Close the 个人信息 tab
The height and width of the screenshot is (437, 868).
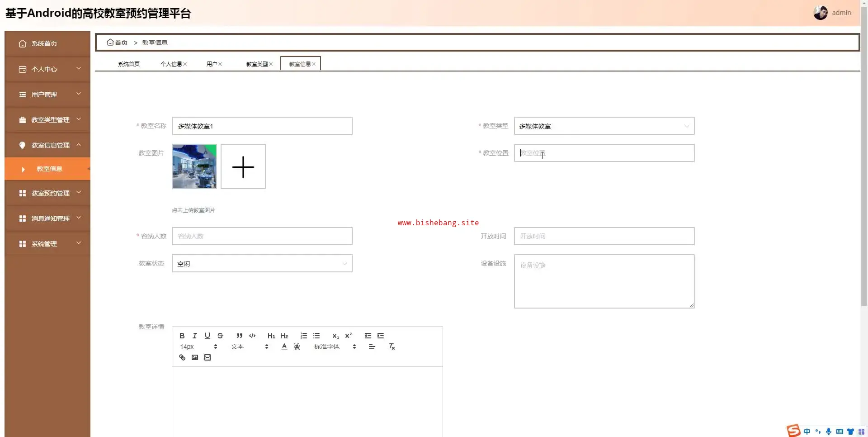pos(185,64)
